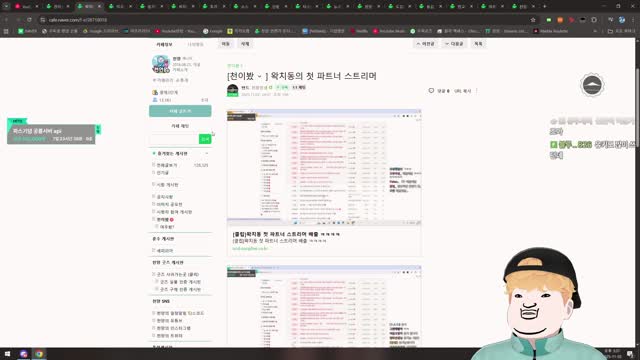The image size is (640, 360).
Task: Click the round scroll-to-top button
Action: point(592,85)
